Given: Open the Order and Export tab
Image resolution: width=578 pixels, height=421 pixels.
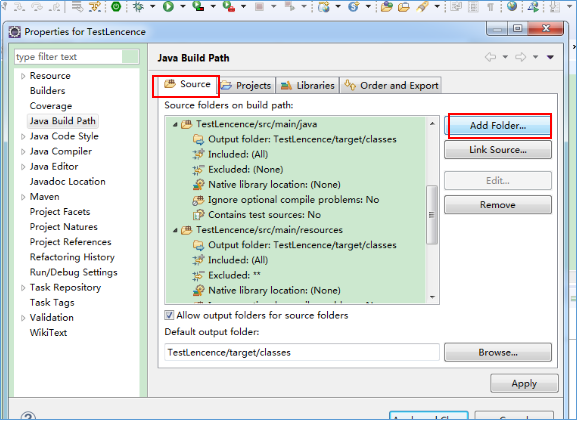Looking at the screenshot, I should tap(391, 86).
